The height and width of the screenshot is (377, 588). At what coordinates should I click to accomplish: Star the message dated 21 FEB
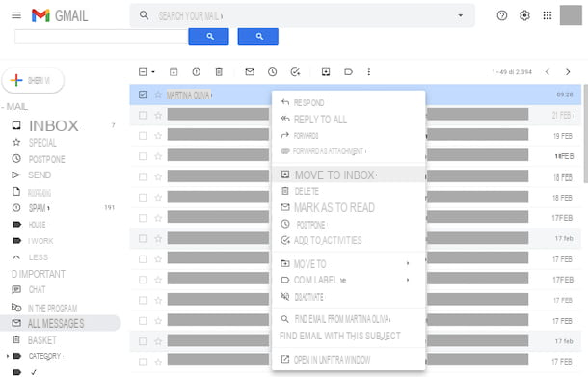point(158,116)
